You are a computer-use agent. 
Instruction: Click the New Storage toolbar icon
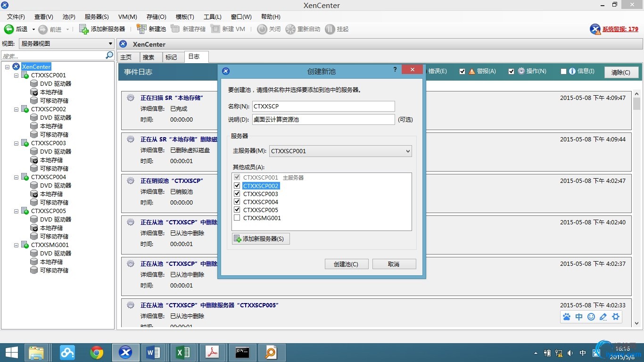click(175, 29)
